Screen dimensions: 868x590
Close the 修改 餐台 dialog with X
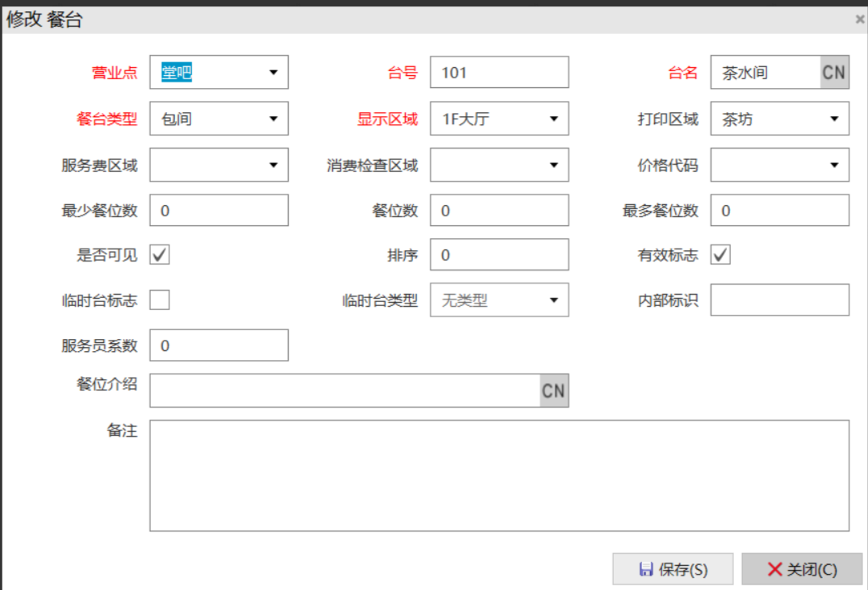[x=860, y=19]
